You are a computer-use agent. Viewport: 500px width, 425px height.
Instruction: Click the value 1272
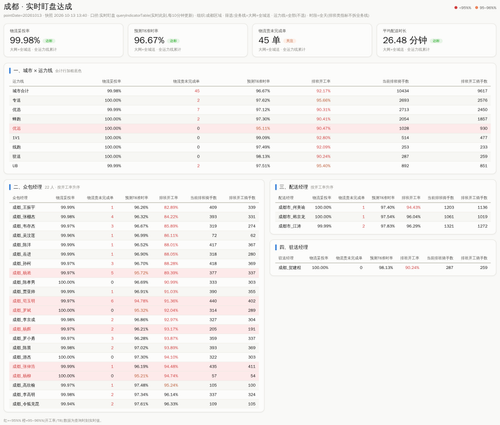(482, 226)
